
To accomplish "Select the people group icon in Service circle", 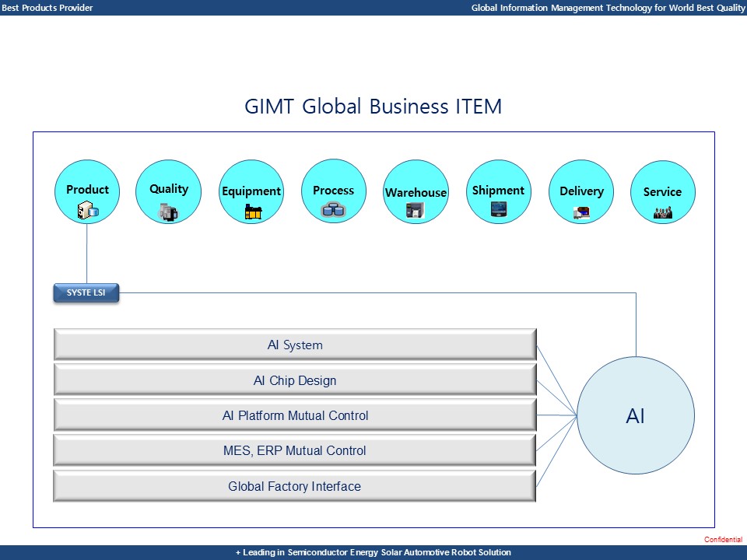I will pyautogui.click(x=663, y=210).
